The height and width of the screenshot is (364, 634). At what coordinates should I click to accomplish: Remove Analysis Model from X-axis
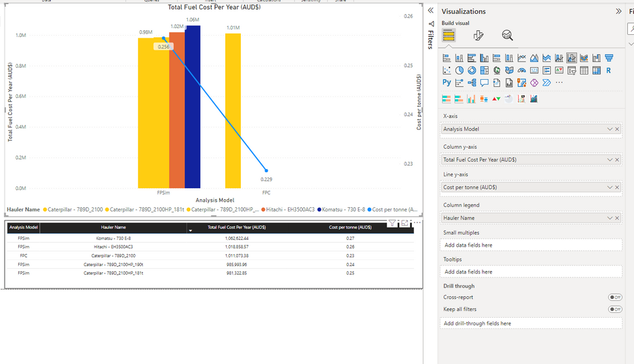[617, 129]
